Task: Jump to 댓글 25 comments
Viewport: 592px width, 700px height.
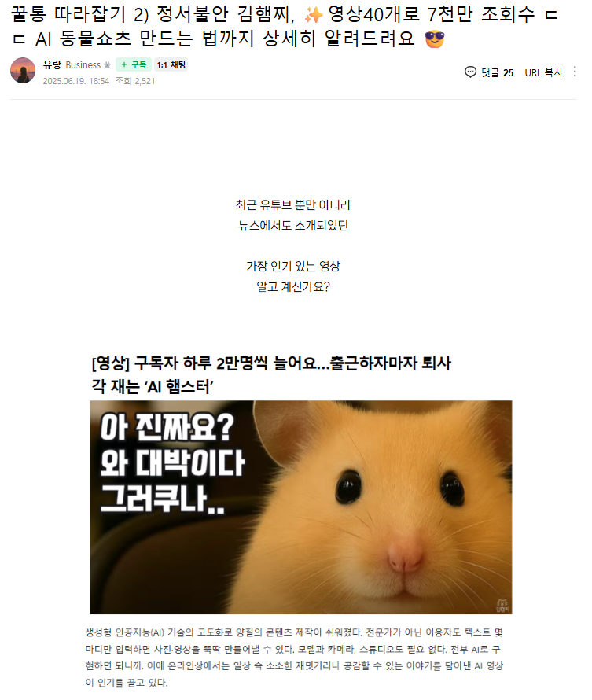Action: pyautogui.click(x=497, y=72)
